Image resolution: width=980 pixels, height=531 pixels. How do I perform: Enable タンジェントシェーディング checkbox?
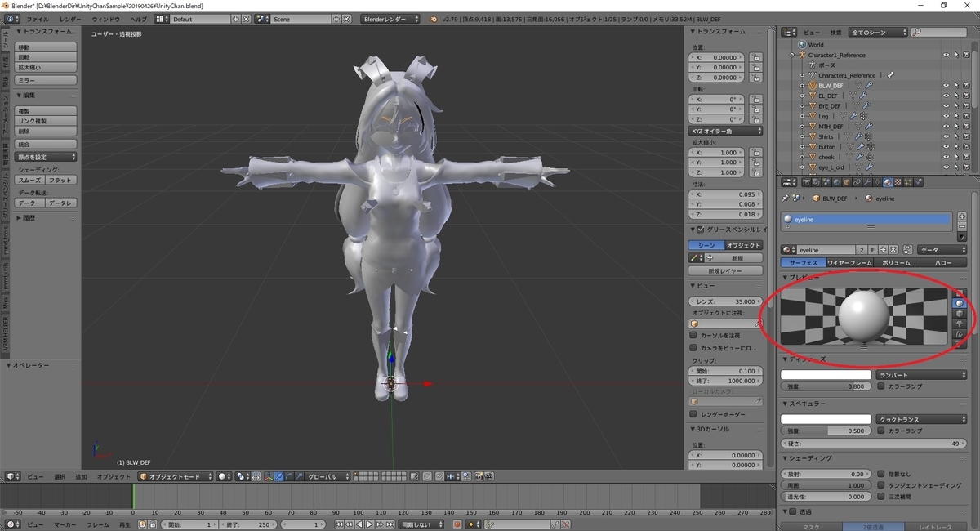coord(881,485)
